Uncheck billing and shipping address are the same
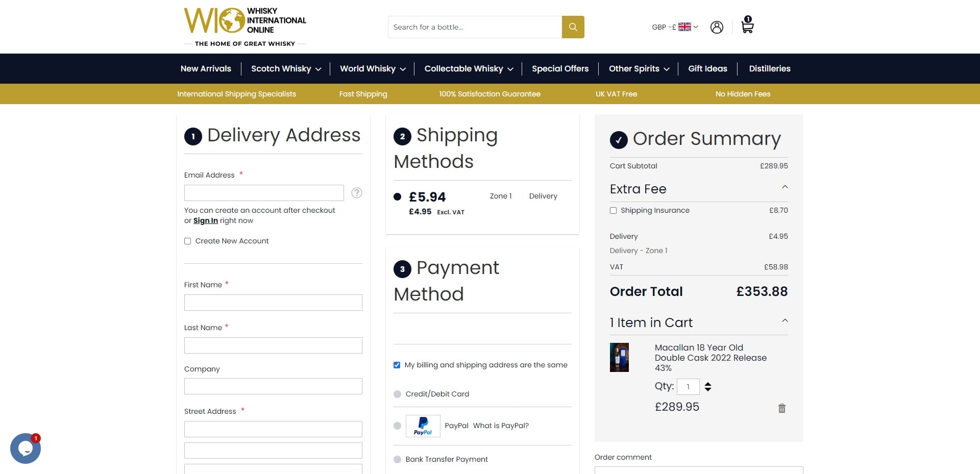 [397, 365]
